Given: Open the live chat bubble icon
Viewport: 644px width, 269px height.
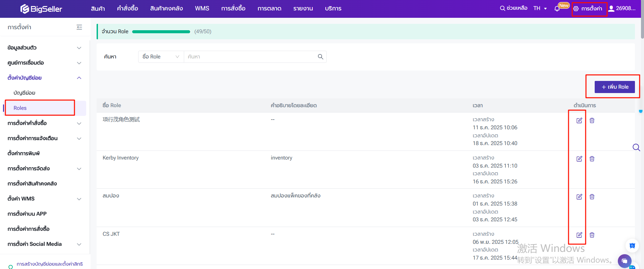Looking at the screenshot, I should pos(624,261).
